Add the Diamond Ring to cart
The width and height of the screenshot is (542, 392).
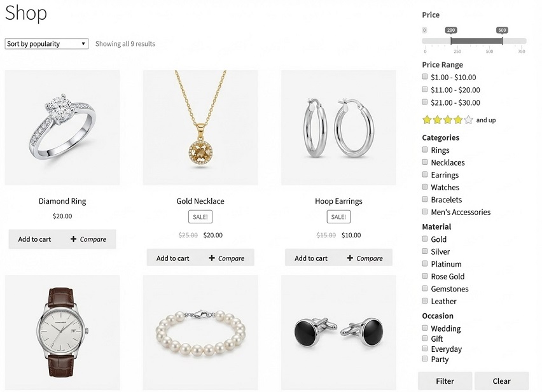coord(34,239)
